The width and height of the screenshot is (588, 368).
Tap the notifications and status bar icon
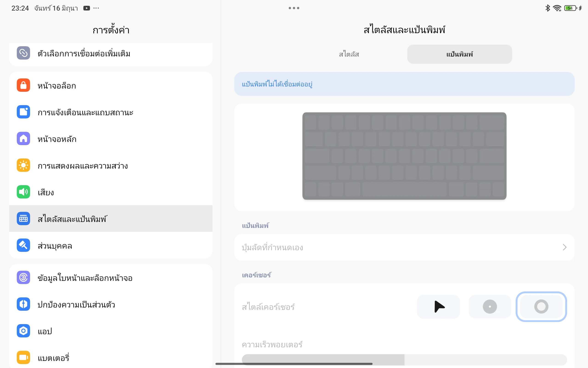(x=23, y=112)
